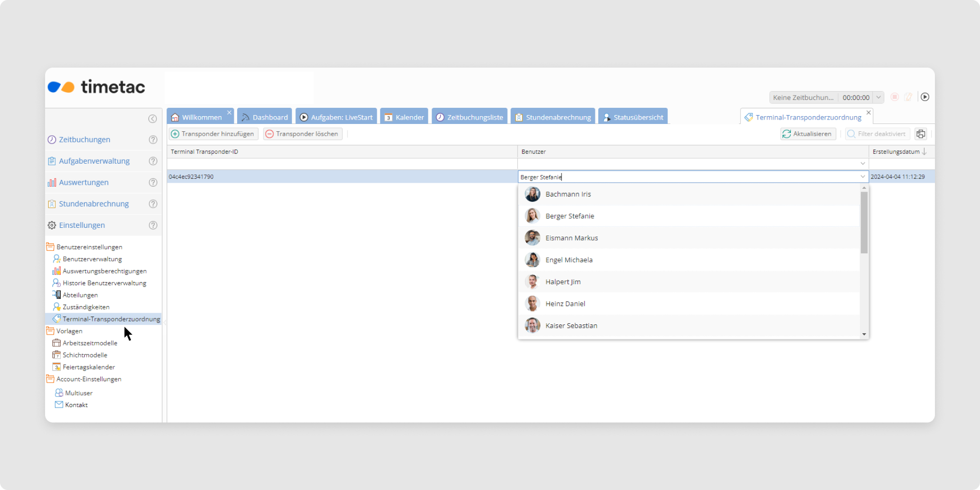The image size is (980, 490).
Task: Click the help icon beside Einstellungen
Action: [153, 225]
